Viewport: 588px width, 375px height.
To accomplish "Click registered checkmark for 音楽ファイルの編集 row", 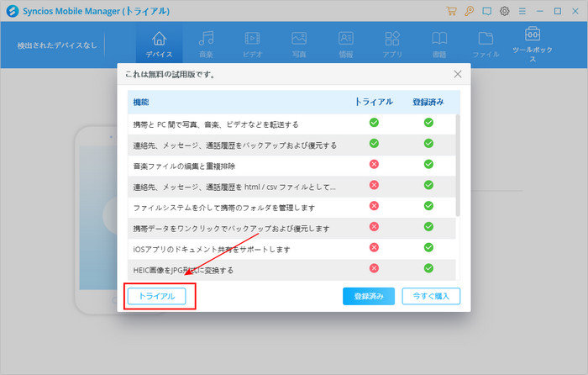I will pos(428,164).
